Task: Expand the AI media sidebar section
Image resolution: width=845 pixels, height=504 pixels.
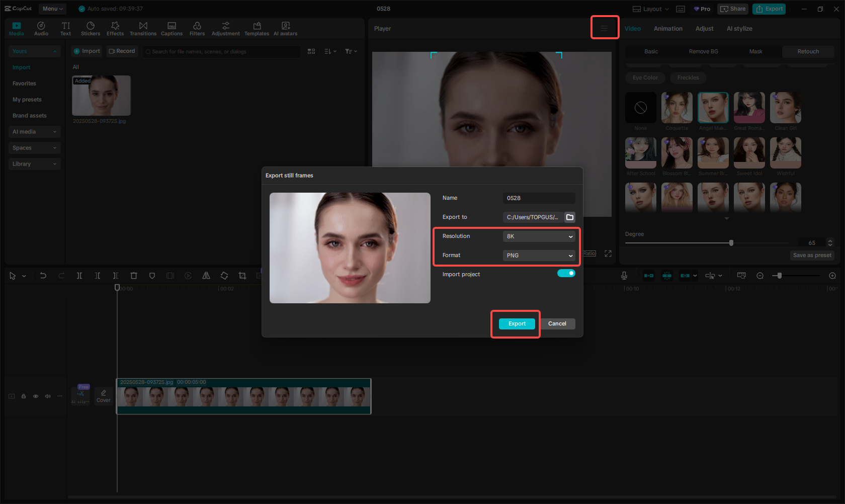Action: tap(34, 132)
